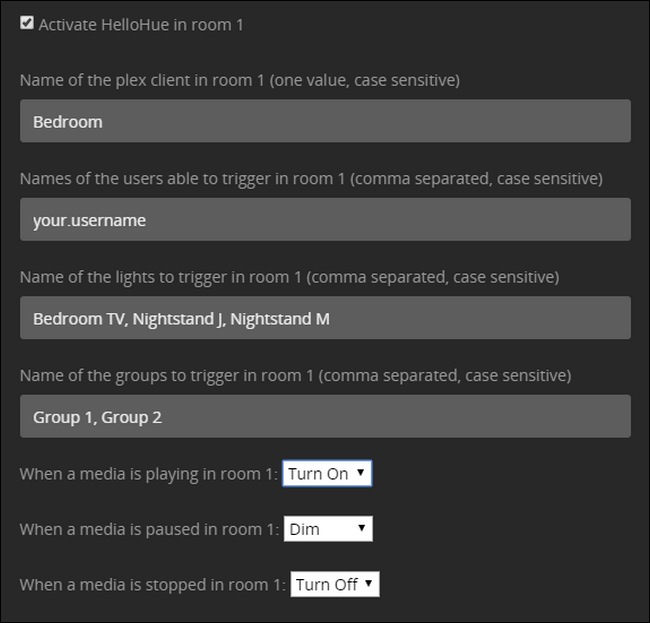
Task: Open the media stopped dropdown set to Turn Off
Action: [x=334, y=584]
